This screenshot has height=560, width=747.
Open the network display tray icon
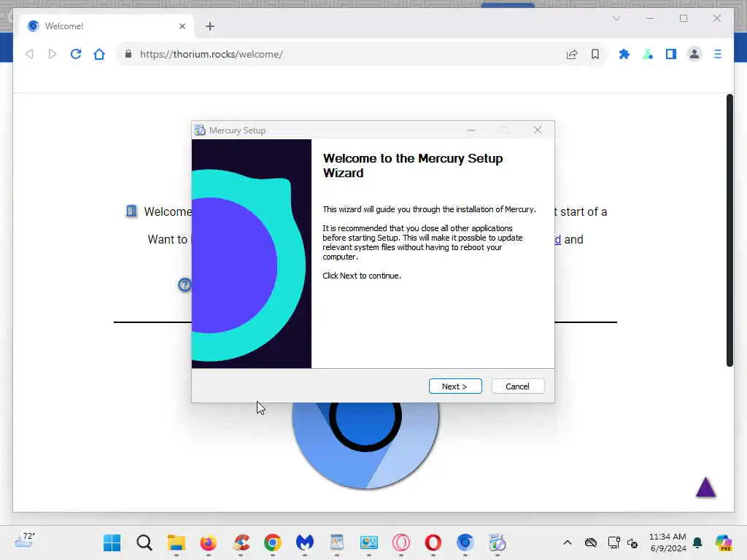point(614,542)
